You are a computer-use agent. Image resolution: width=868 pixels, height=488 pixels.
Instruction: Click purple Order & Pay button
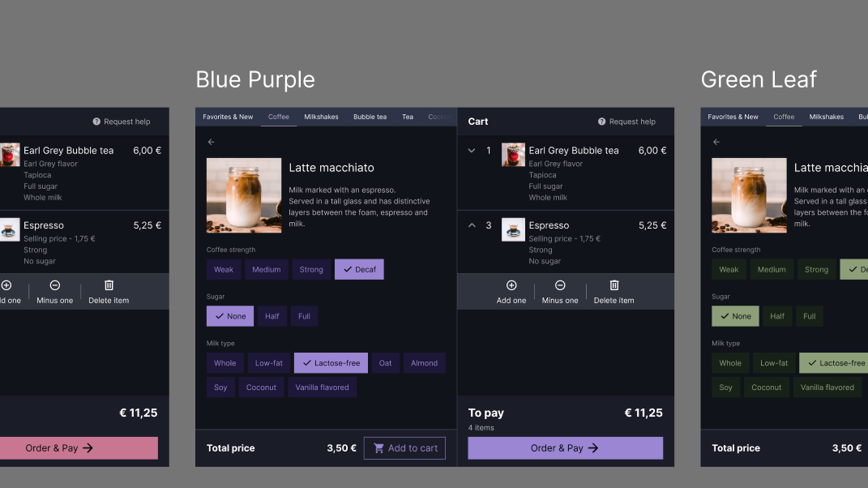(x=565, y=448)
